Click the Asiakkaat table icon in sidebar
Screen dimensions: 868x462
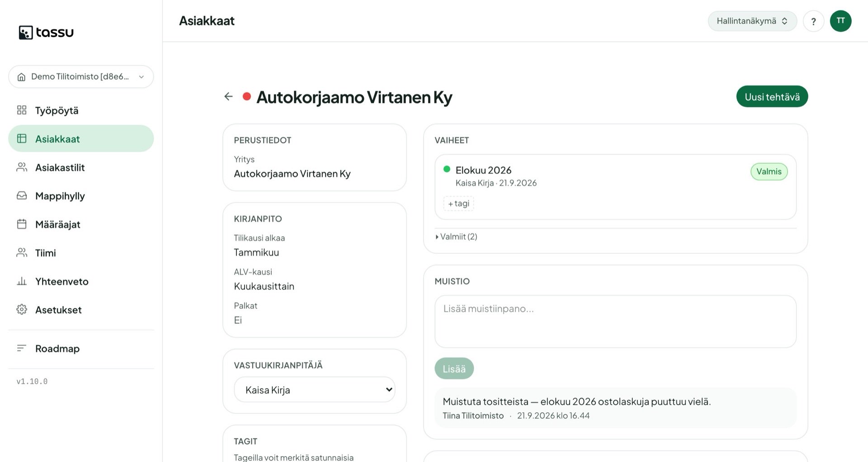pos(22,138)
